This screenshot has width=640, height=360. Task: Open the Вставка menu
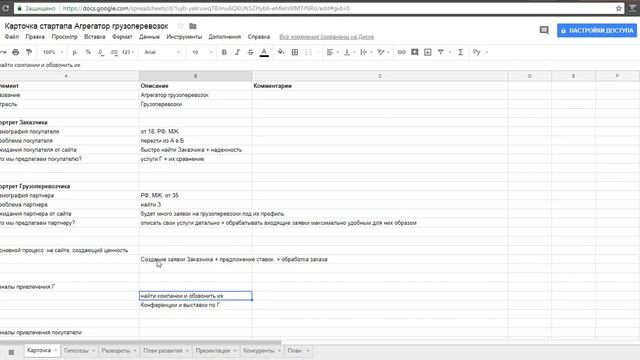(95, 37)
